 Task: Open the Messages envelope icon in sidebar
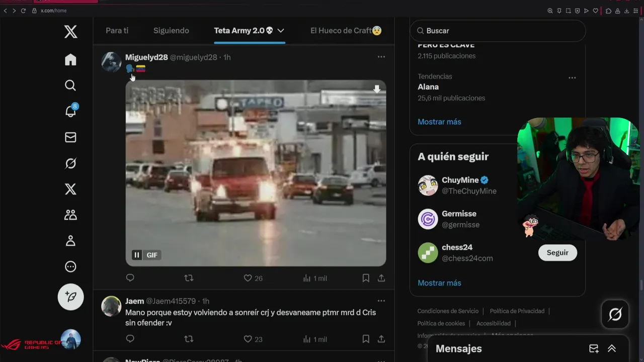[70, 137]
